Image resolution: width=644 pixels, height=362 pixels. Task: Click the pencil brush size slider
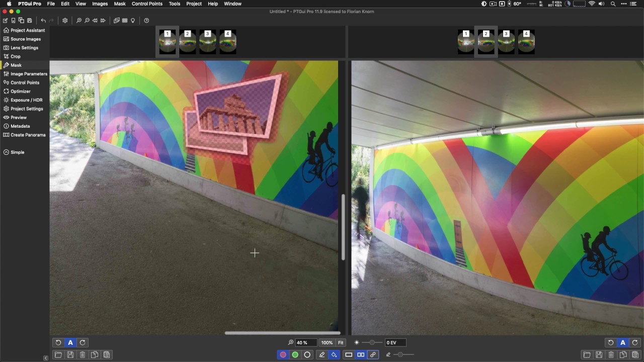click(404, 354)
